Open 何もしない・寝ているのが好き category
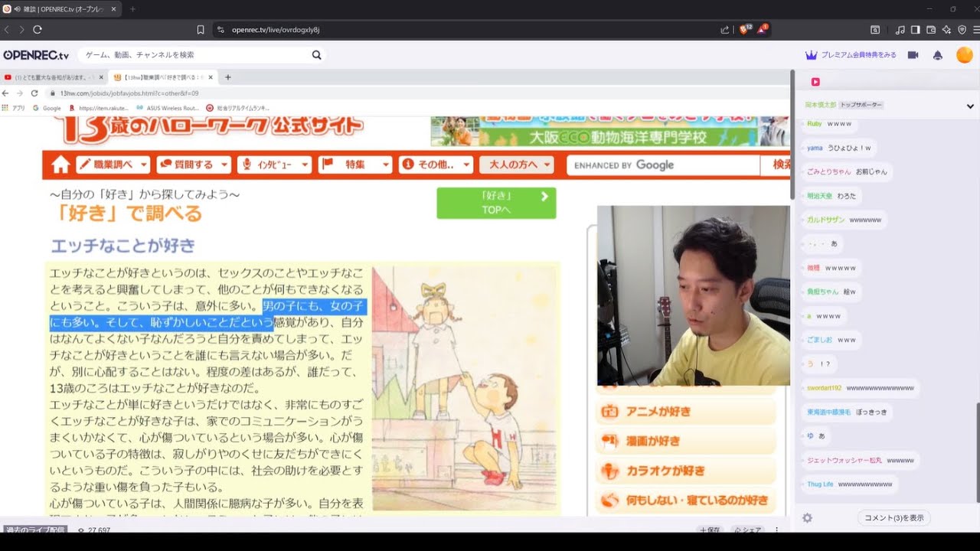Screen dimensions: 980x551 685,500
